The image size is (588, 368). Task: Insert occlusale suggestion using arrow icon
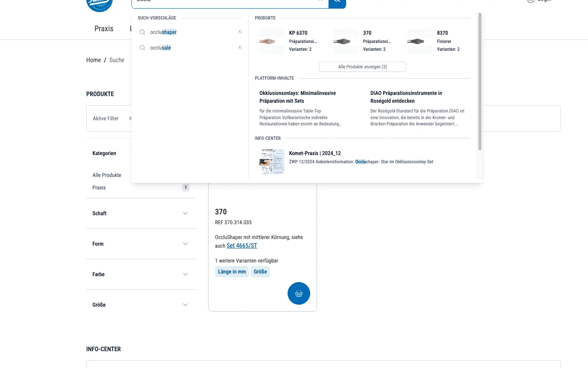click(x=240, y=48)
